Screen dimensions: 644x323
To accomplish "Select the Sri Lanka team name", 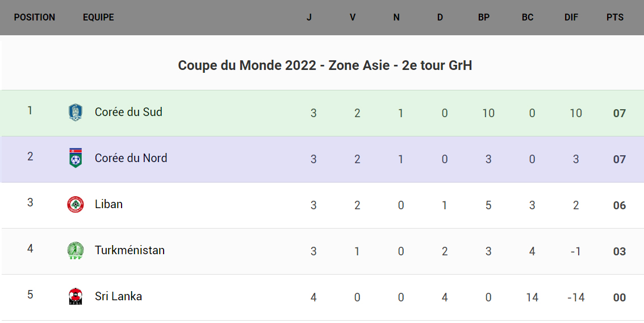I will 118,296.
